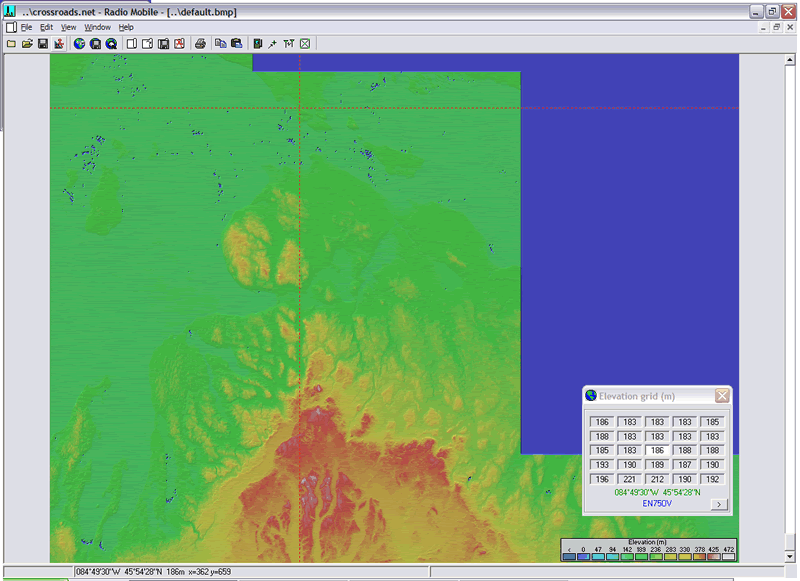Close the Elevation grid panel
This screenshot has width=800, height=581.
(722, 396)
